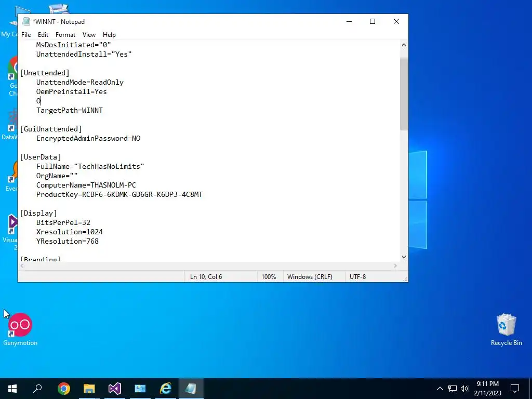The width and height of the screenshot is (532, 399).
Task: Open the Windows Start menu
Action: [x=12, y=389]
